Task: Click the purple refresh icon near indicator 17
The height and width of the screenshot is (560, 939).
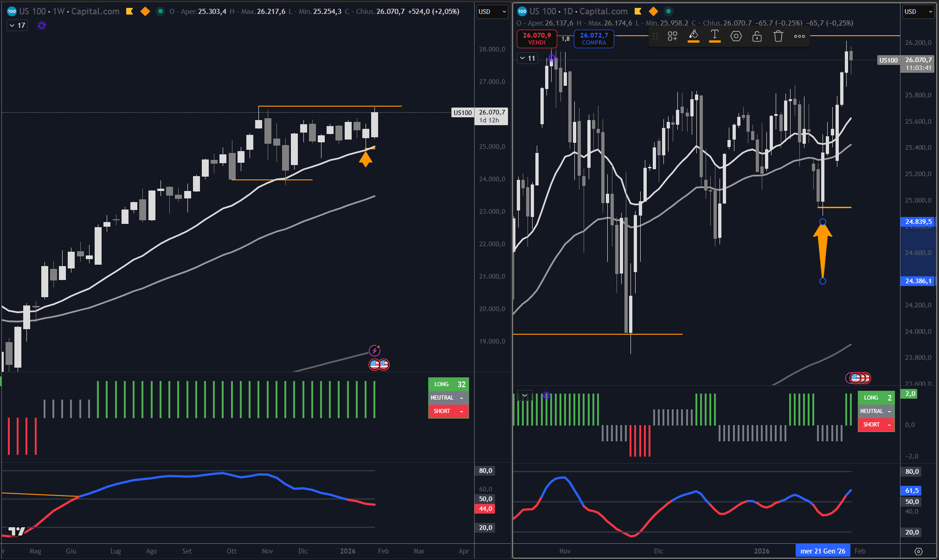Action: pyautogui.click(x=42, y=25)
